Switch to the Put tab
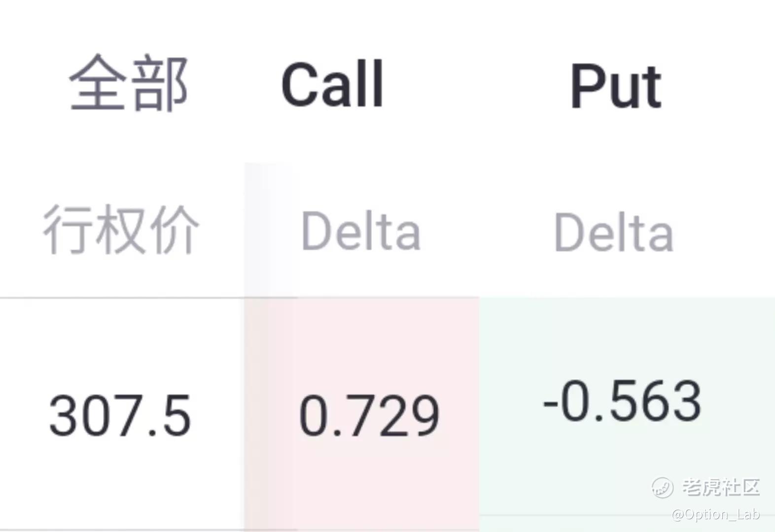The width and height of the screenshot is (775, 532). [x=615, y=87]
